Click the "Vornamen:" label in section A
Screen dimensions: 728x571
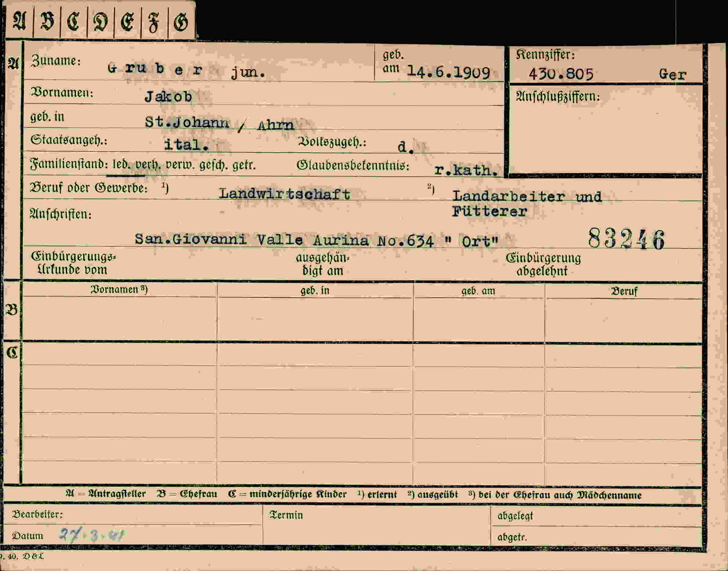pos(62,92)
